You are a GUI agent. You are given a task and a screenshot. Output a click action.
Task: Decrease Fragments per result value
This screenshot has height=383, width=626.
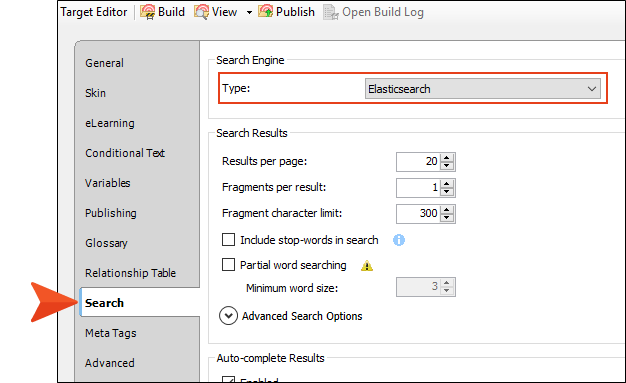click(447, 192)
